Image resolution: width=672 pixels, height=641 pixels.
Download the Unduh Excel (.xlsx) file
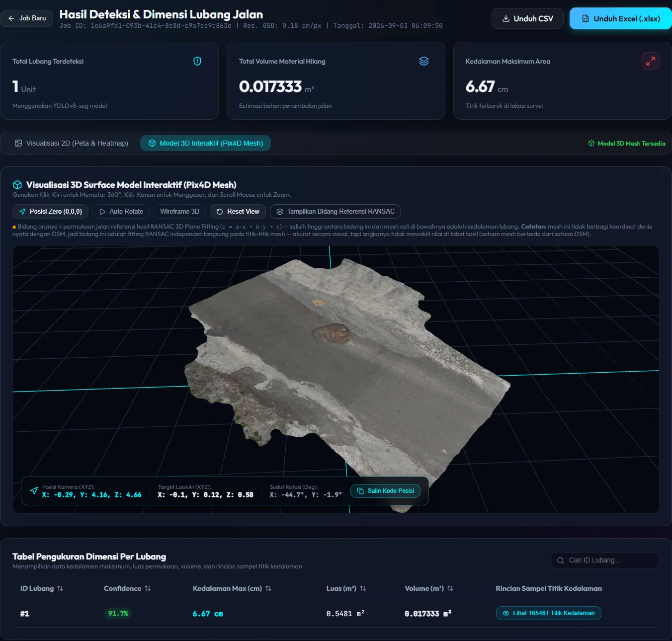point(621,18)
